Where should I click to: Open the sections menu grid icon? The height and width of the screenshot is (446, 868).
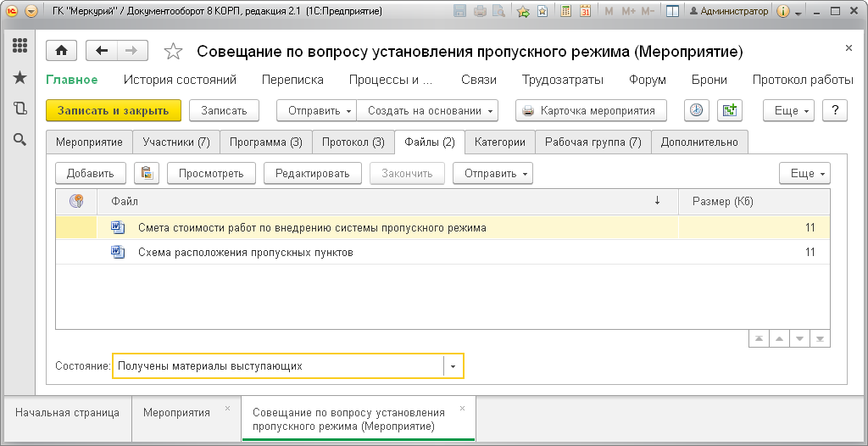20,46
